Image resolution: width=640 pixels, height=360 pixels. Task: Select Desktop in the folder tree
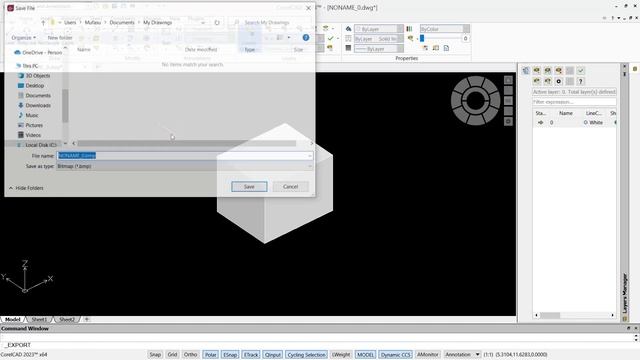(31, 86)
